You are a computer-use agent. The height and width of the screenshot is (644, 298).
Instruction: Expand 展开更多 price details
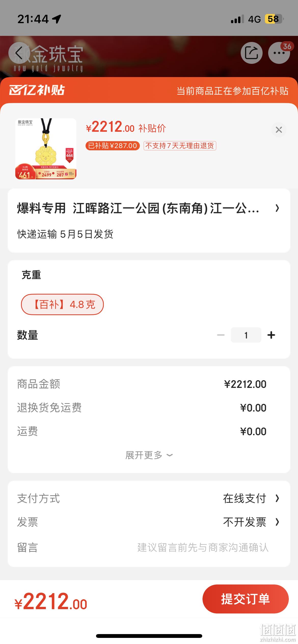click(149, 455)
